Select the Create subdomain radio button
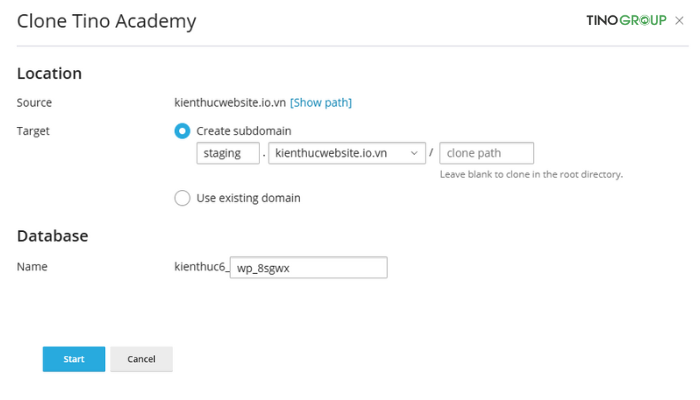 pos(182,131)
